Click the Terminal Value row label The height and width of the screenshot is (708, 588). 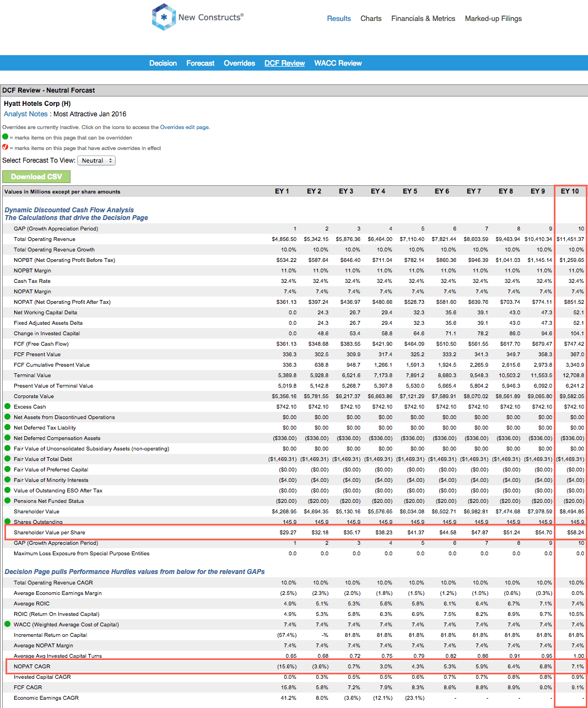32,375
